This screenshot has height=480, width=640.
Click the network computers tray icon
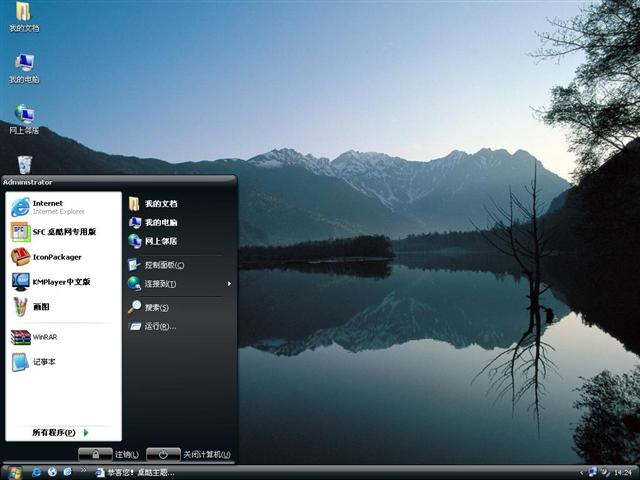coord(592,473)
